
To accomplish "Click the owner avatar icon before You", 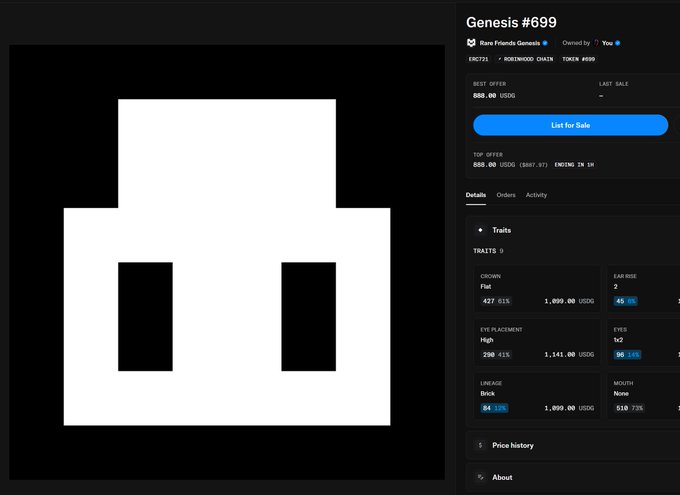I will point(596,43).
